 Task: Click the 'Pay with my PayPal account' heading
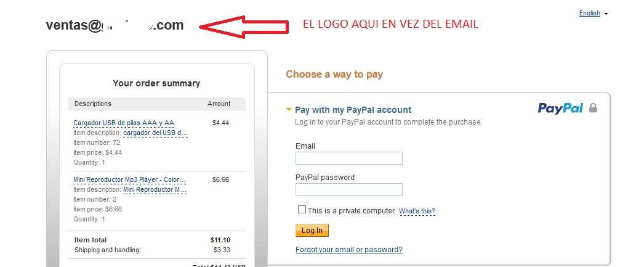click(353, 110)
